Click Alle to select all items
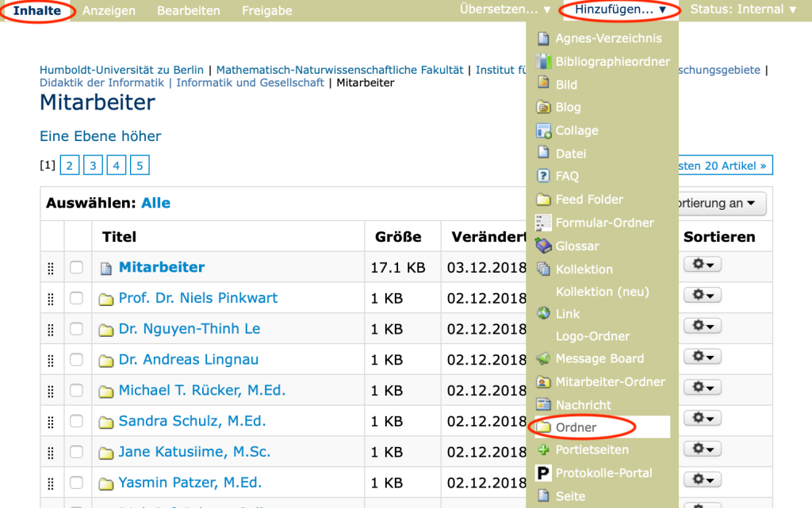The height and width of the screenshot is (508, 812). tap(155, 203)
